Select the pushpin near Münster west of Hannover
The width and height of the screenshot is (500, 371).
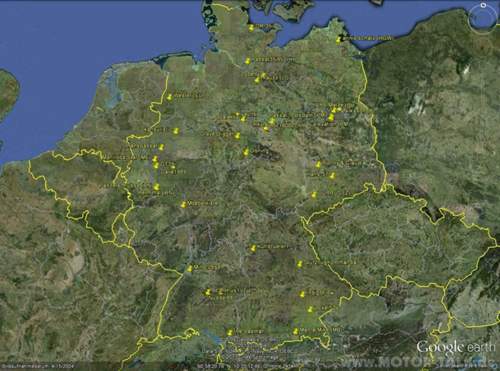(x=176, y=131)
